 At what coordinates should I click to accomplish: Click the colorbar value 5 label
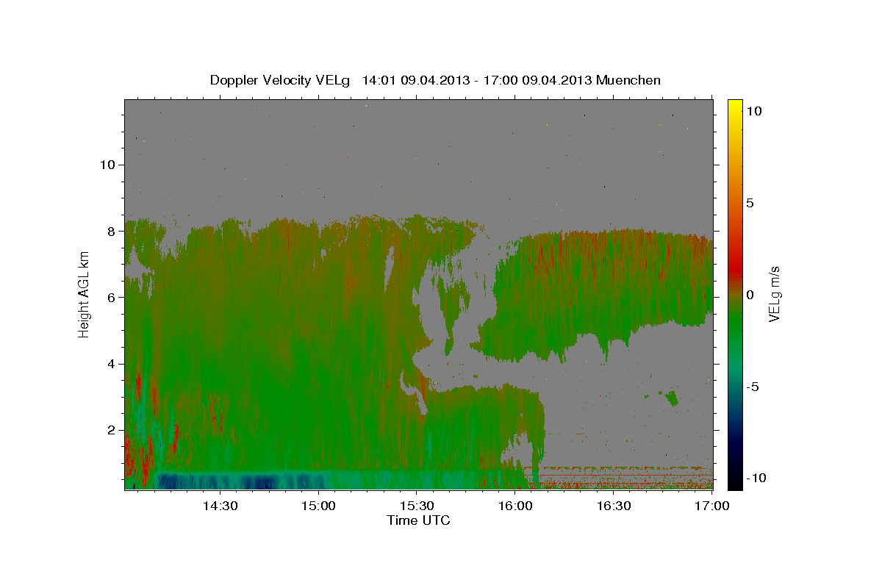click(750, 203)
